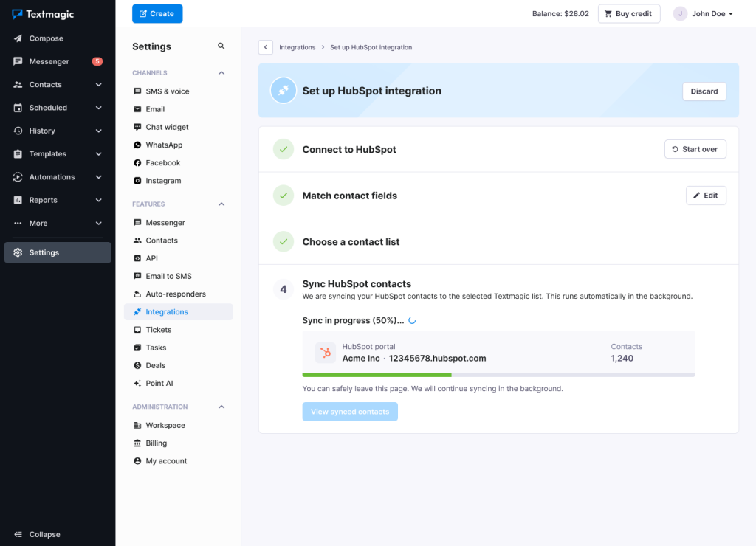
Task: Collapse the Channels section
Action: pos(221,73)
